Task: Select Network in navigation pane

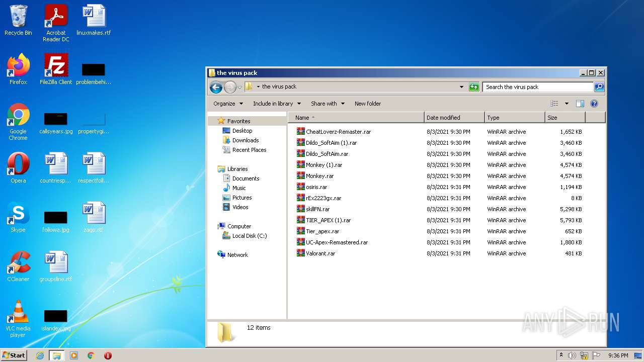Action: click(237, 255)
